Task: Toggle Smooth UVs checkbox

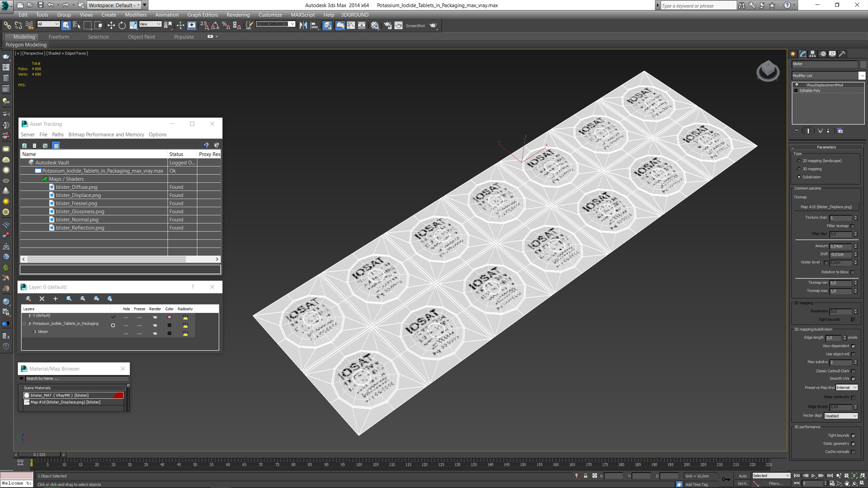Action: point(853,379)
